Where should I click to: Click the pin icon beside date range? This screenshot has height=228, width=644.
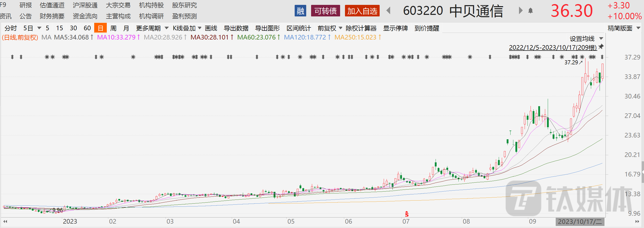(x=601, y=47)
